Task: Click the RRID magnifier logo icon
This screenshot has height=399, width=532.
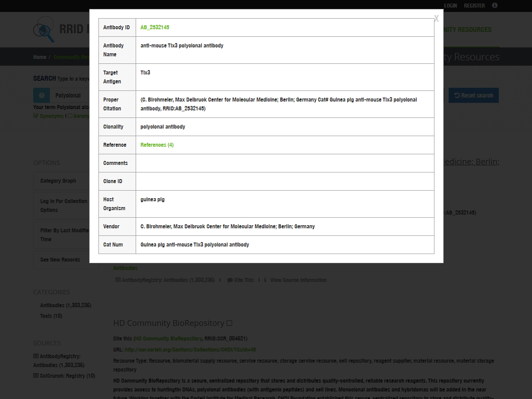Action: pyautogui.click(x=44, y=29)
